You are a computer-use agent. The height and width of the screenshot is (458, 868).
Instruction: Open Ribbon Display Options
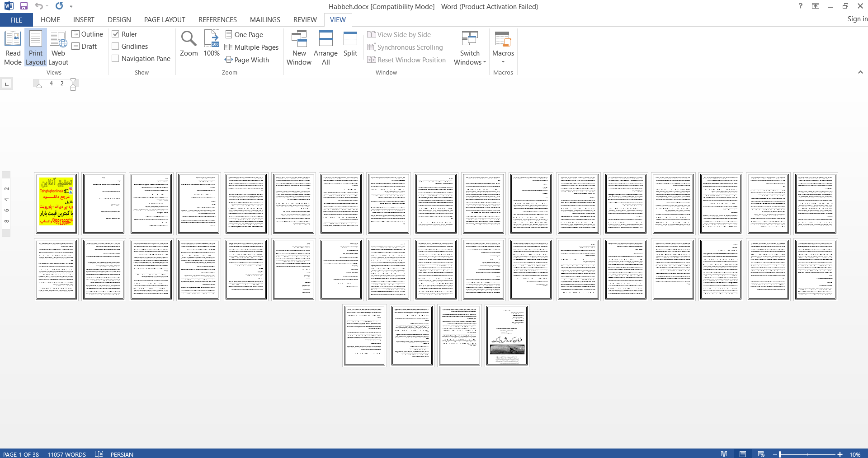[816, 6]
